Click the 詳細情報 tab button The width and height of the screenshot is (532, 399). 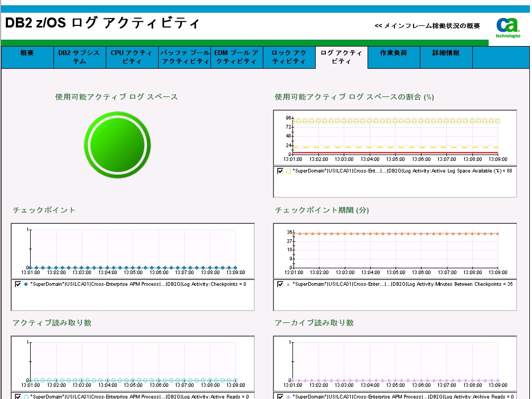445,57
